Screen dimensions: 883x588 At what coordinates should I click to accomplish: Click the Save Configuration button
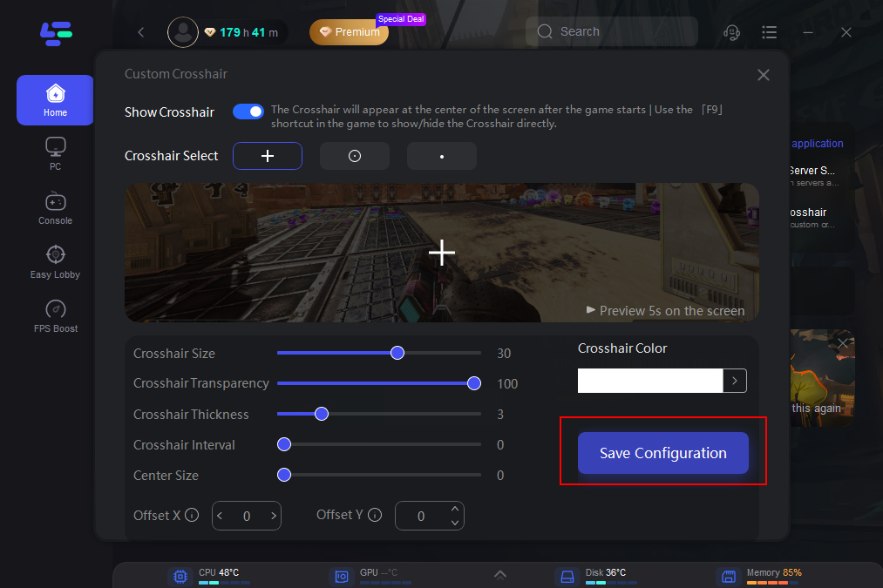point(662,453)
